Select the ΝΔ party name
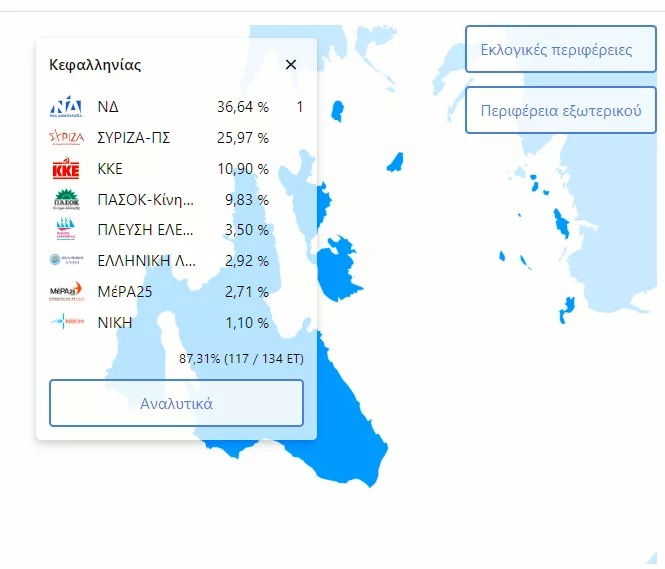The image size is (665, 569). (108, 106)
